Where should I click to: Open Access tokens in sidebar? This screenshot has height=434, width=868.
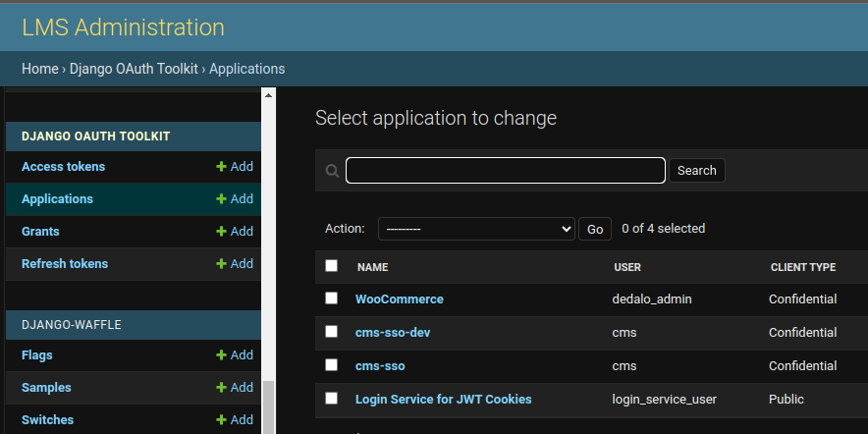pyautogui.click(x=63, y=167)
